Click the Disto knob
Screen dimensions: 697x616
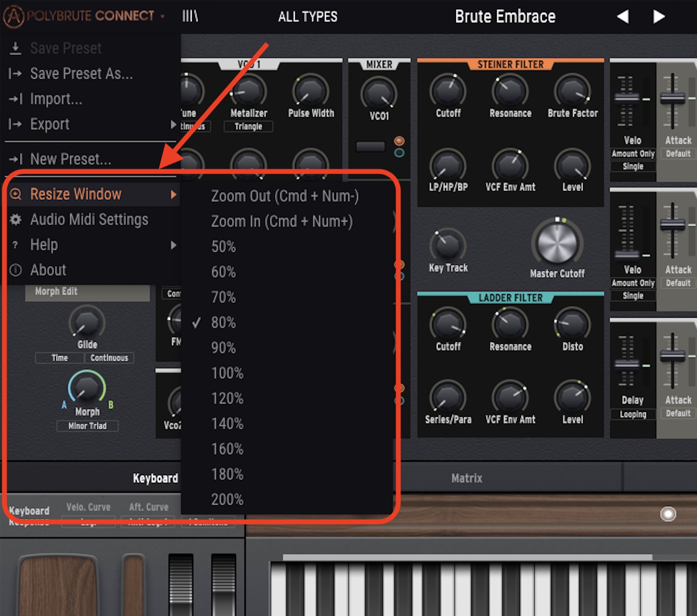pyautogui.click(x=572, y=325)
